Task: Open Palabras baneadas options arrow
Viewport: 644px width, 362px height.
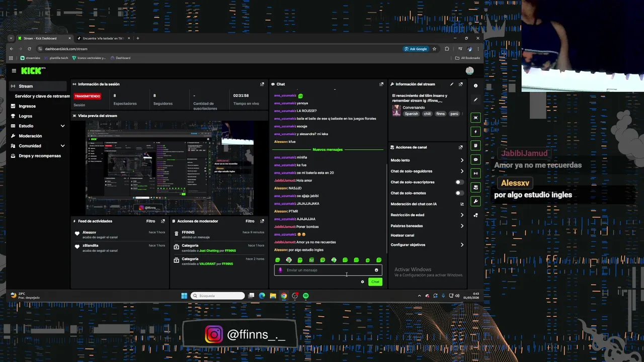Action: point(462,226)
